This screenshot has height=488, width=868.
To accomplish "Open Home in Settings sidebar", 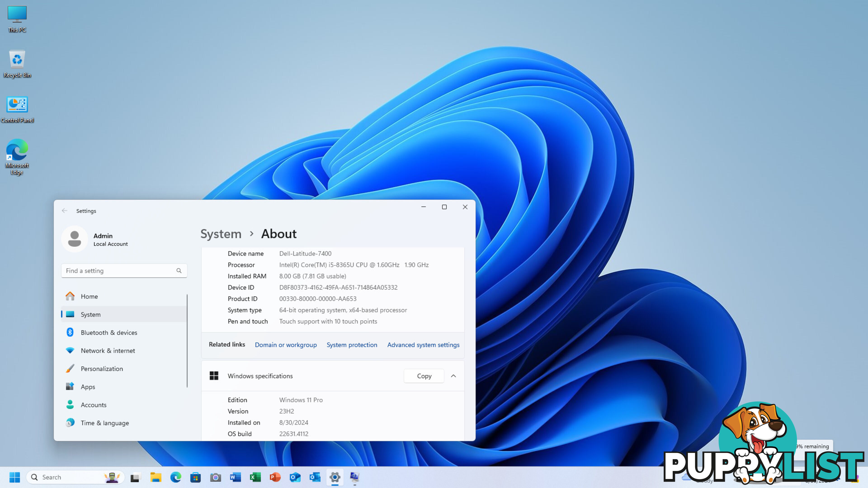I will pos(124,296).
